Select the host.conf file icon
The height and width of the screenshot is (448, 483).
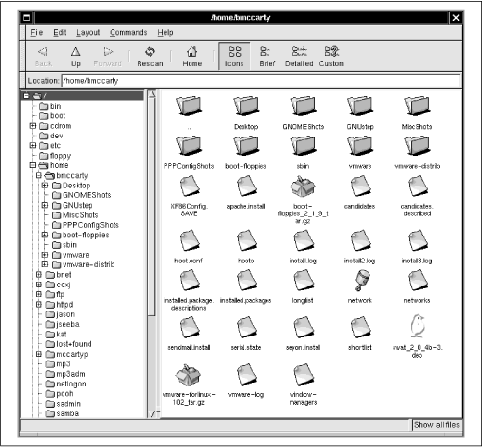pyautogui.click(x=190, y=240)
